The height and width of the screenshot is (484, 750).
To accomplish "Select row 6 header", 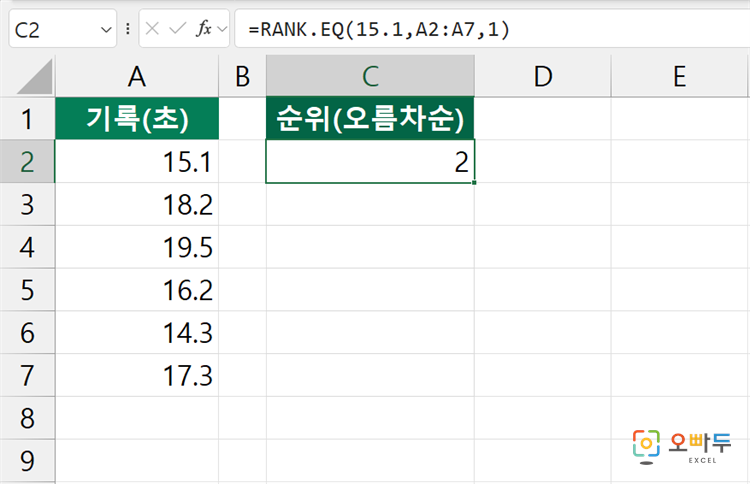I will coord(27,332).
